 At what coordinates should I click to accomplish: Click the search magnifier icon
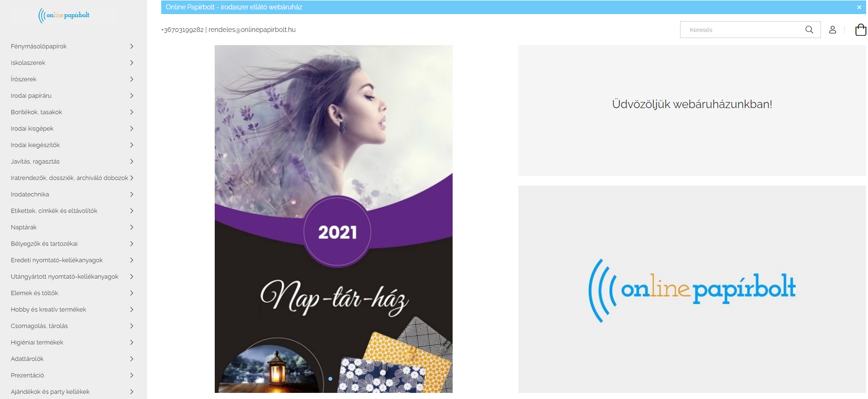[809, 30]
